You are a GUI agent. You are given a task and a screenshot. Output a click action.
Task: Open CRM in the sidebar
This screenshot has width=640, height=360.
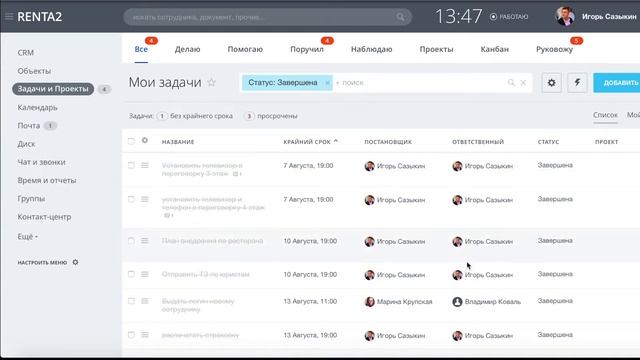25,53
